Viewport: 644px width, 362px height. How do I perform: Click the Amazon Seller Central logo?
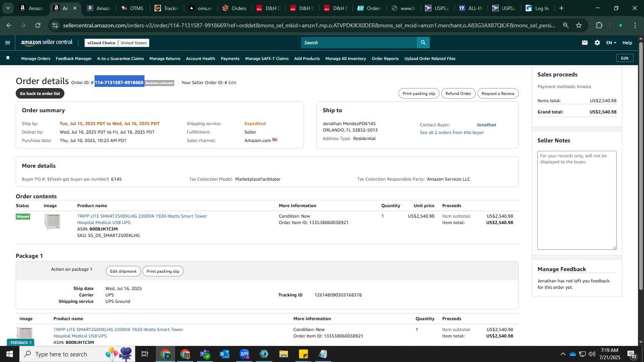pos(47,42)
